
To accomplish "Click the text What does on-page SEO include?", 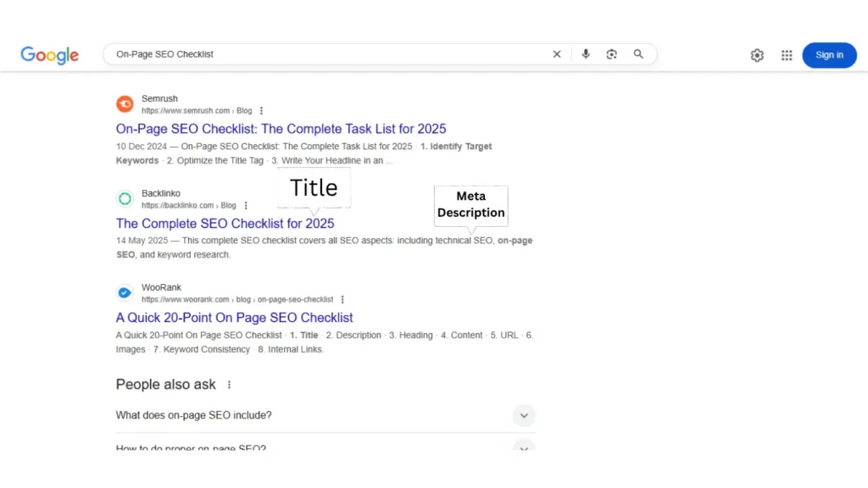I will coord(194,415).
